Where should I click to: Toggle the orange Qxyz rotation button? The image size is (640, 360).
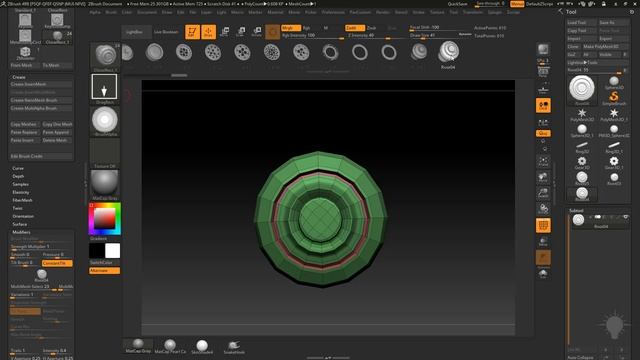tap(543, 133)
